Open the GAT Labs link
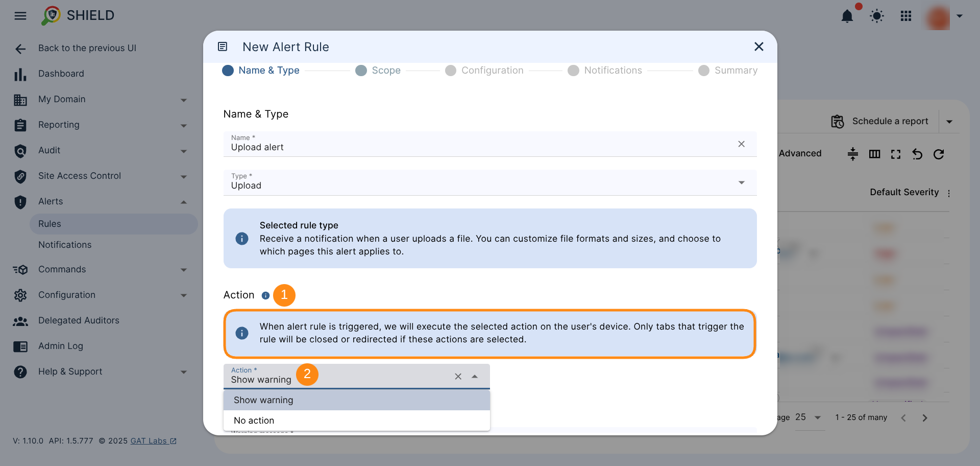 tap(153, 441)
